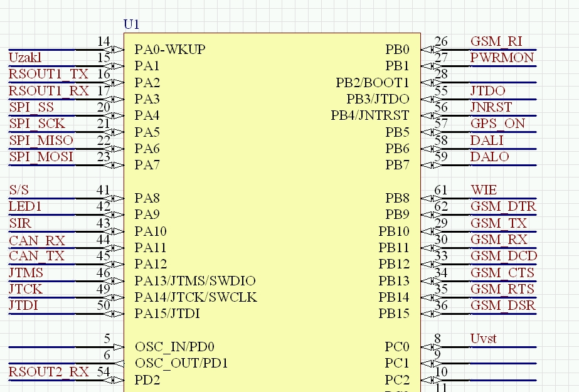The height and width of the screenshot is (392, 579).
Task: Click the OSC_OUT/PD1 pin name
Action: pos(181,363)
